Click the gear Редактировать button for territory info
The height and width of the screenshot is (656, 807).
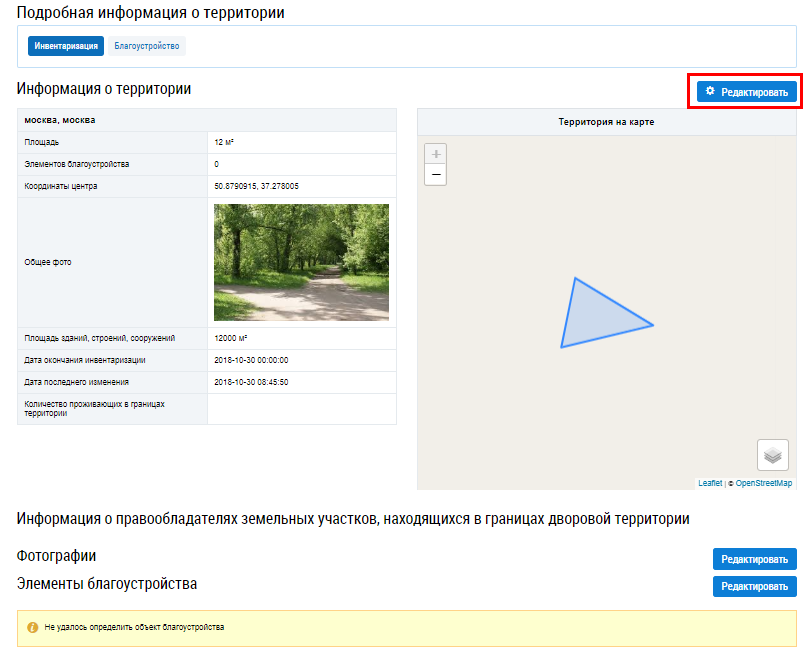(x=747, y=92)
